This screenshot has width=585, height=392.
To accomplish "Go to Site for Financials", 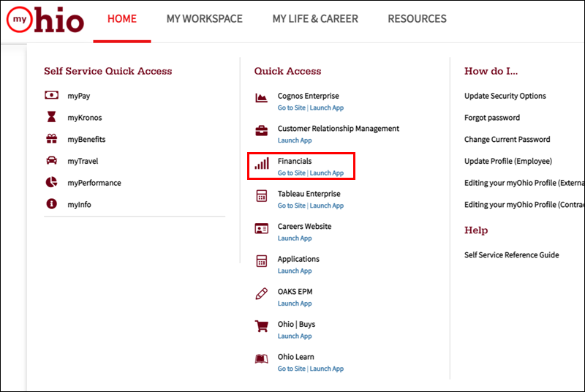I will [x=291, y=173].
